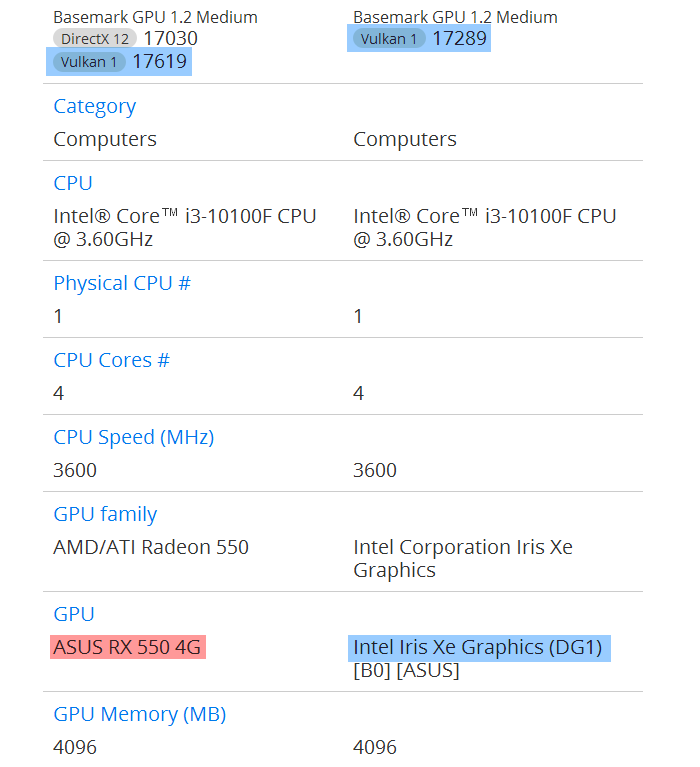Click the Physical CPU # link
Screen dimensions: 700x767
point(122,283)
